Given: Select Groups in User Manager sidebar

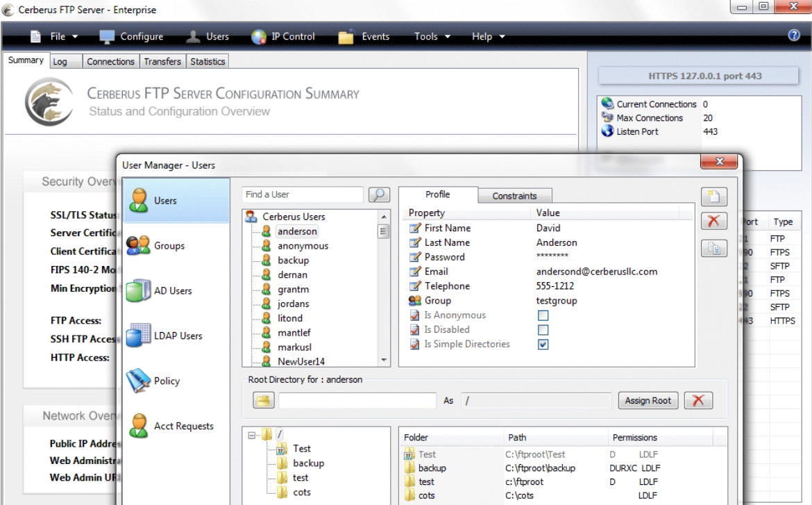Looking at the screenshot, I should pyautogui.click(x=169, y=246).
